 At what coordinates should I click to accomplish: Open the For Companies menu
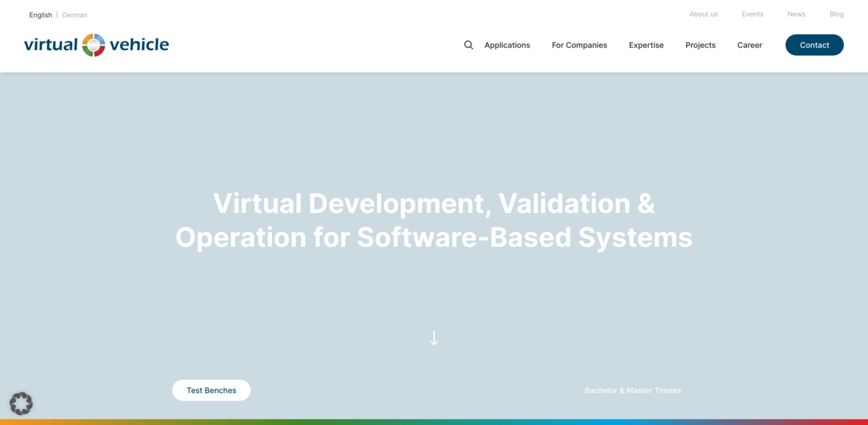[x=579, y=45]
